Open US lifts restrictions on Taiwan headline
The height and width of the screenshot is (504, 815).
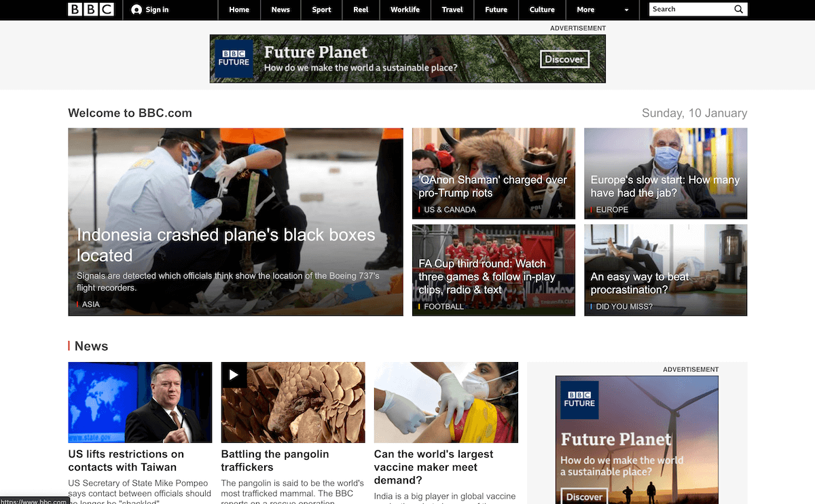(126, 461)
